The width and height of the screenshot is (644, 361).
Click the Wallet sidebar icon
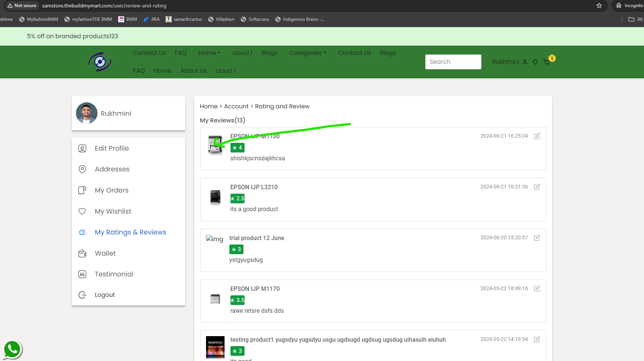pos(82,253)
